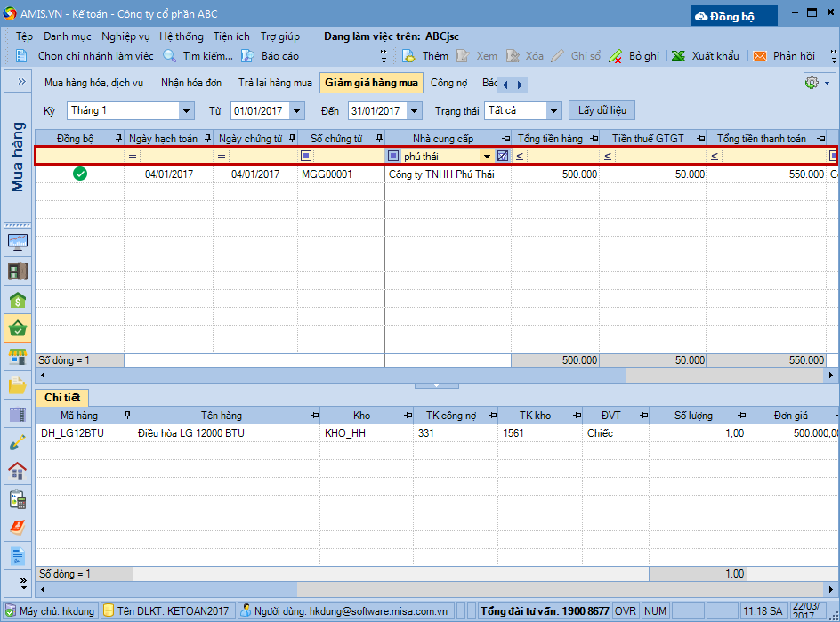
Task: Open Phản hồi feedback envelope icon
Action: (x=760, y=56)
